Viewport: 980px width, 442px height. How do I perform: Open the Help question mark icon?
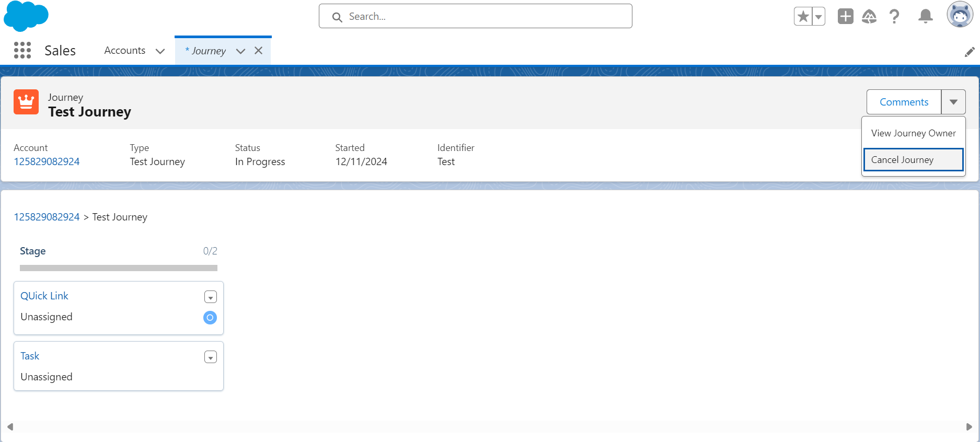(894, 17)
